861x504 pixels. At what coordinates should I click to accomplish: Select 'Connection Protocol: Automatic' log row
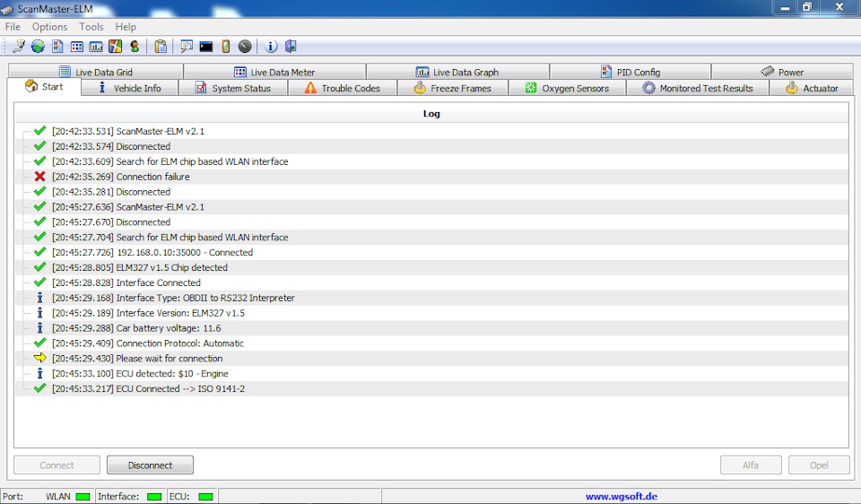coord(431,343)
